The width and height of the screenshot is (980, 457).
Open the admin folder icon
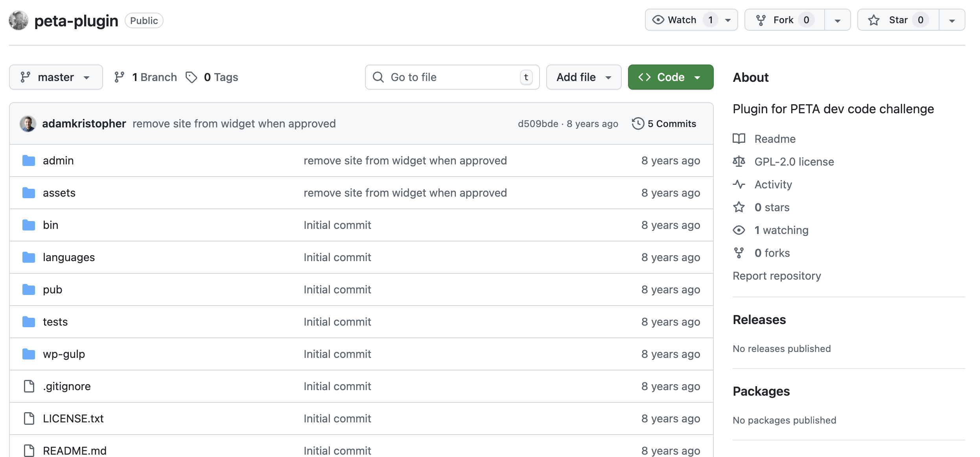(x=29, y=160)
